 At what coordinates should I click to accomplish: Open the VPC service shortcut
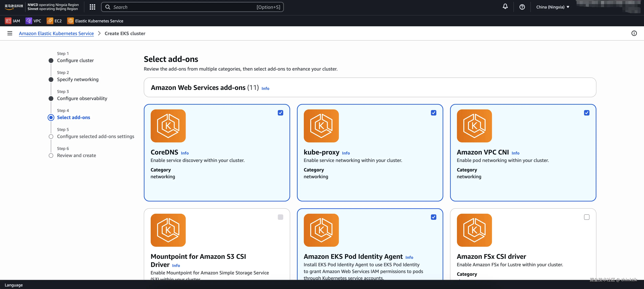34,21
